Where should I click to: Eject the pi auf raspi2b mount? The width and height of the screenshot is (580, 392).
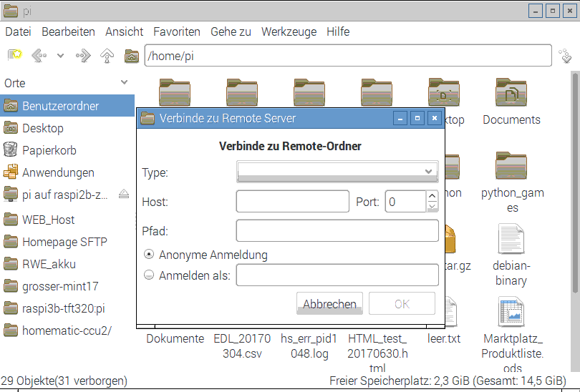coord(124,194)
